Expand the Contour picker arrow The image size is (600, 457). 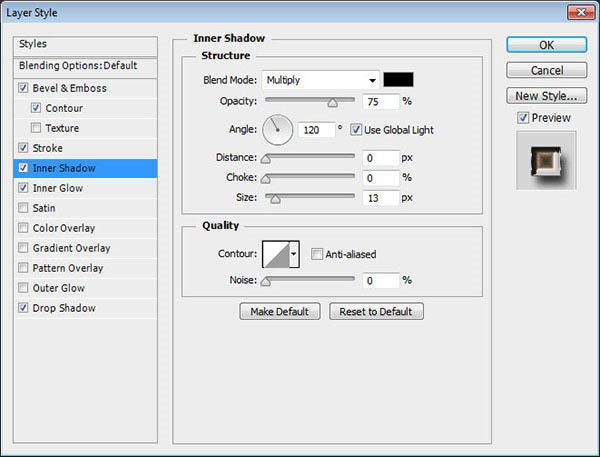[294, 254]
